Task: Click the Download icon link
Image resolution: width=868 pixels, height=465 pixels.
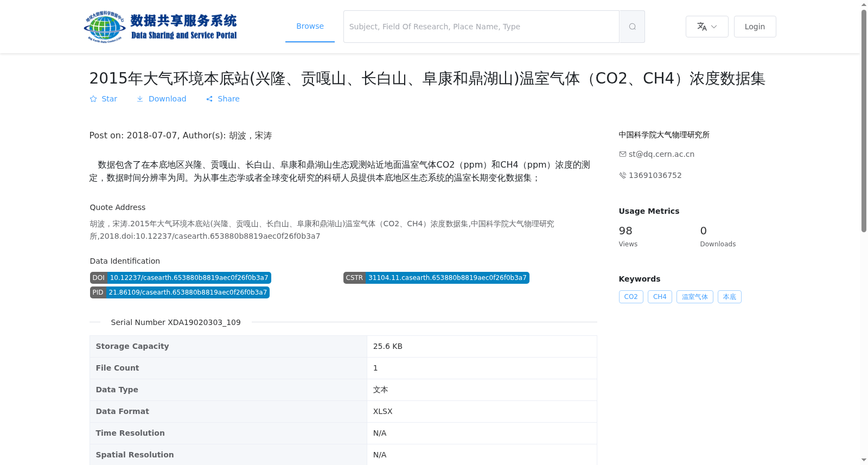Action: (x=140, y=99)
